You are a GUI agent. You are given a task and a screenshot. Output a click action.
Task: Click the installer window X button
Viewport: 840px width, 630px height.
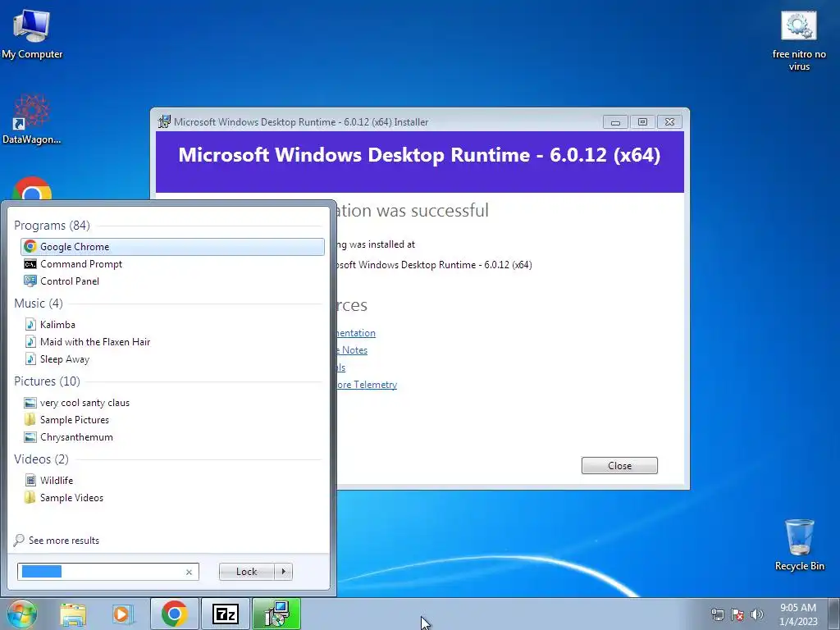click(669, 122)
